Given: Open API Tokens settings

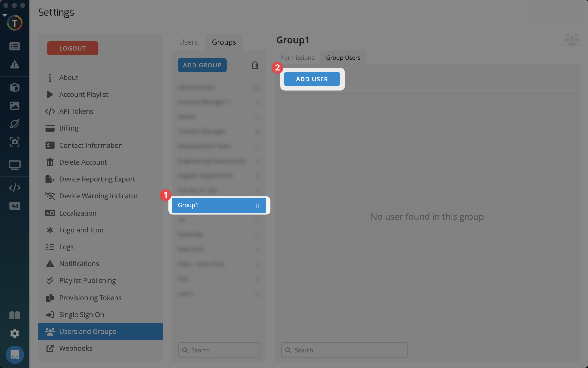Looking at the screenshot, I should (x=76, y=111).
